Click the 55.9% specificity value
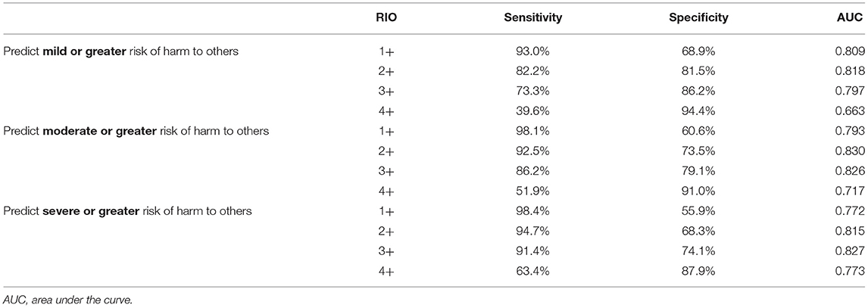Screen dimensions: 868x308 pyautogui.click(x=699, y=210)
